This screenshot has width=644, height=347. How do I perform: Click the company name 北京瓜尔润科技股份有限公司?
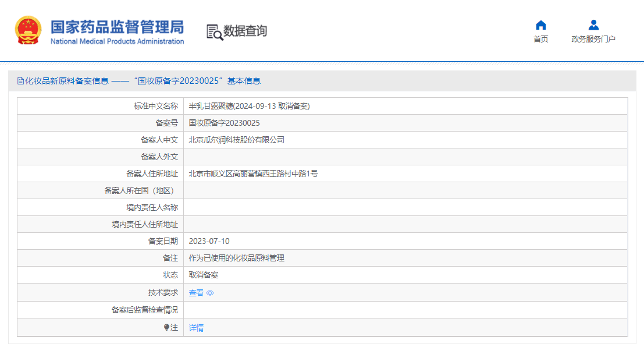pyautogui.click(x=236, y=140)
